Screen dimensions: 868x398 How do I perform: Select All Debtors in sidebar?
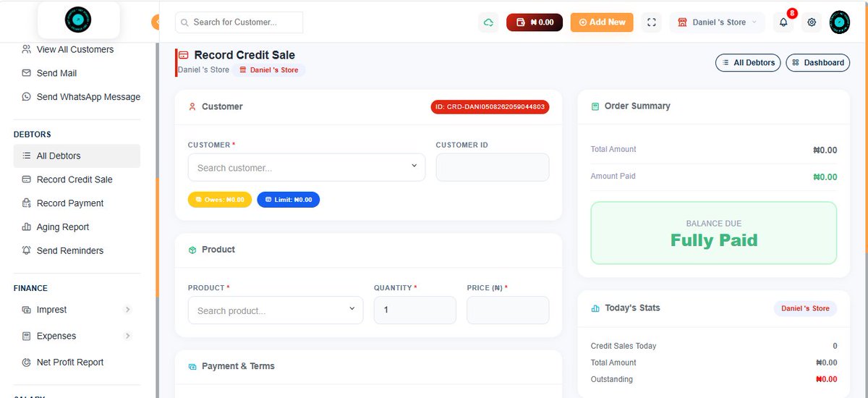click(77, 156)
